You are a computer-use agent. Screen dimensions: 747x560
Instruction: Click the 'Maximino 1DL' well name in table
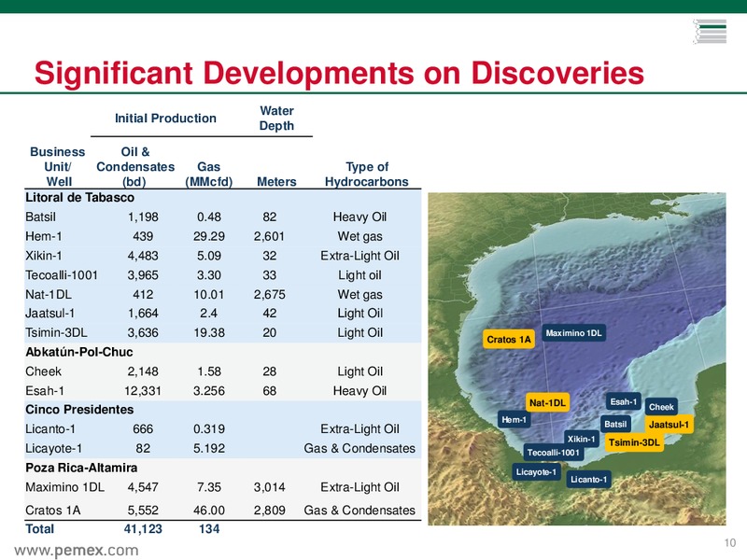pyautogui.click(x=64, y=487)
